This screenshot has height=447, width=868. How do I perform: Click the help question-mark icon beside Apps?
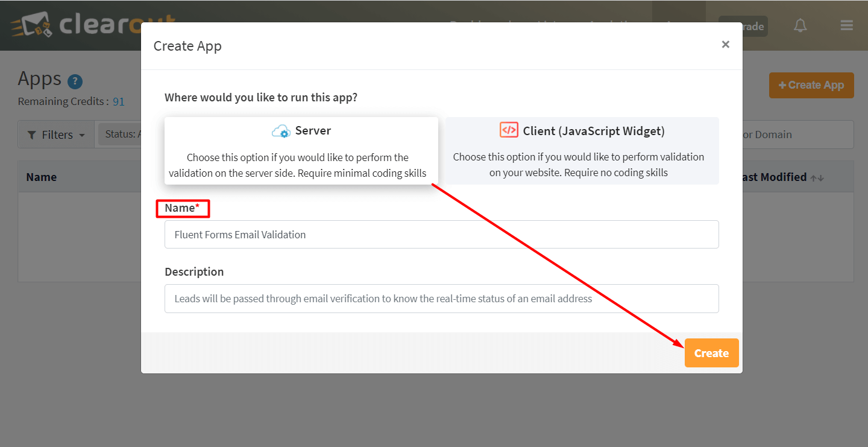pos(75,81)
